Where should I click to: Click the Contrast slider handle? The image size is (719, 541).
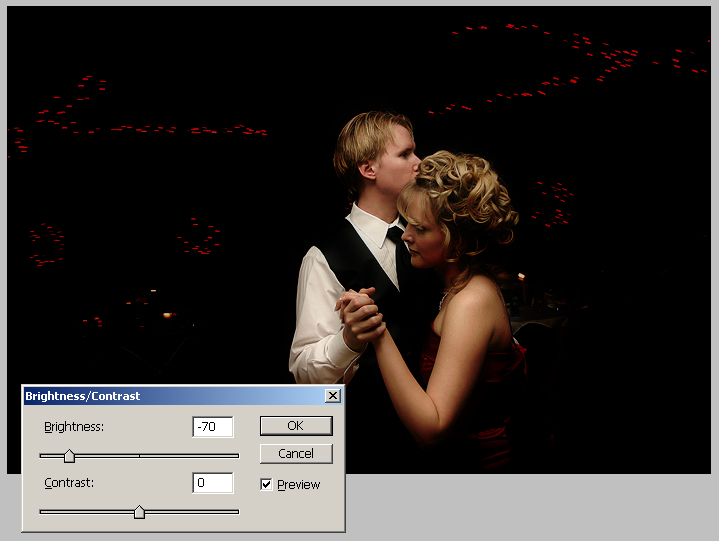point(139,512)
